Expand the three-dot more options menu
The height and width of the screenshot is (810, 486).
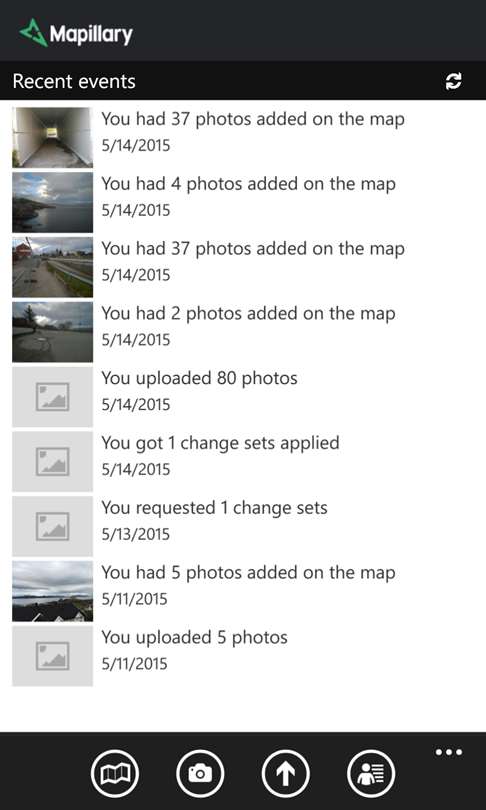448,752
